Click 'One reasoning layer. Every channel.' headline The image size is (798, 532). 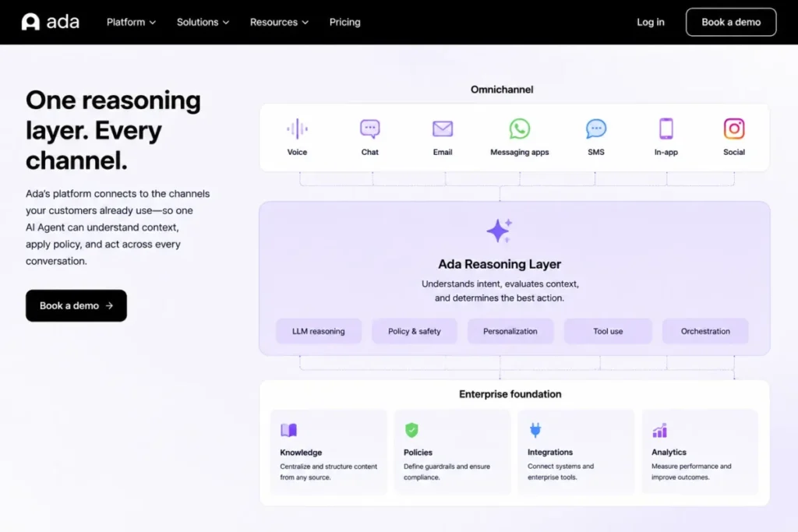click(x=113, y=130)
